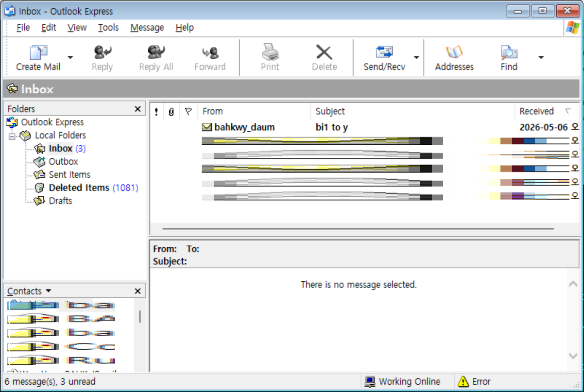Viewport: 584px width, 392px height.
Task: Click the message list horizontal scrollbar
Action: click(358, 228)
